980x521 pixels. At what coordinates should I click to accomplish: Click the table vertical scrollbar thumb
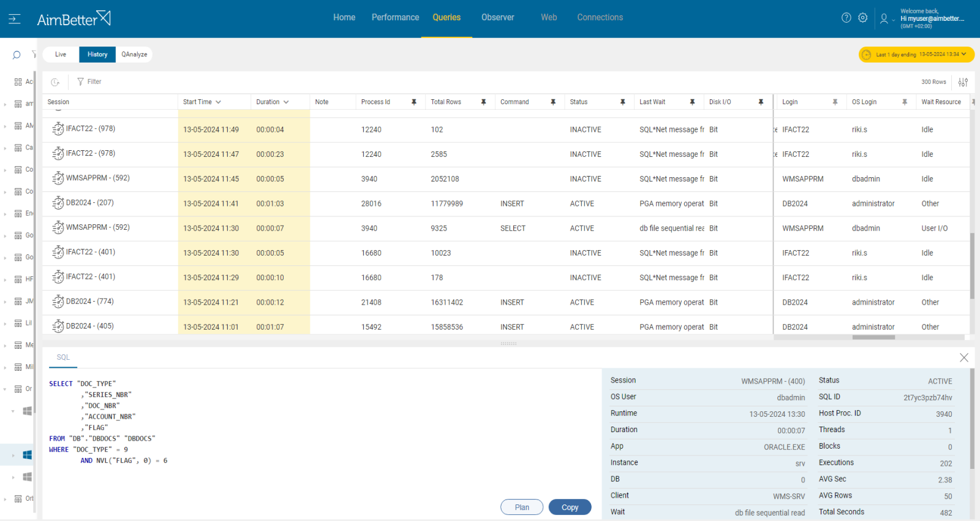(972, 265)
